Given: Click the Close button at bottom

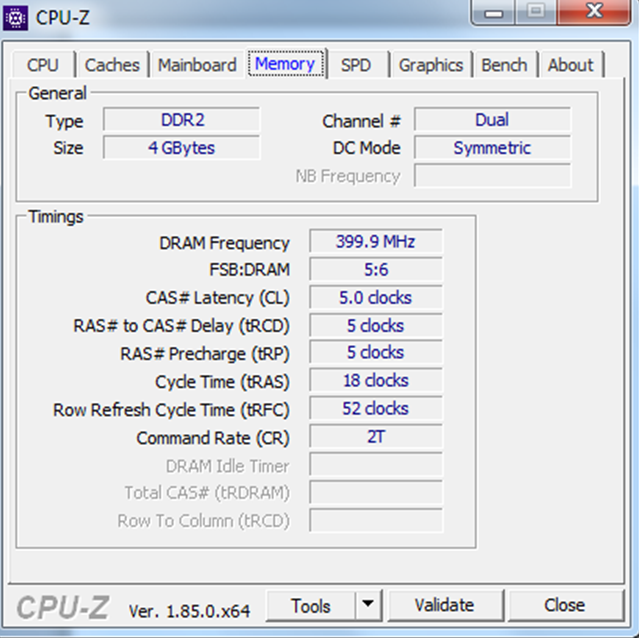Looking at the screenshot, I should (x=565, y=605).
